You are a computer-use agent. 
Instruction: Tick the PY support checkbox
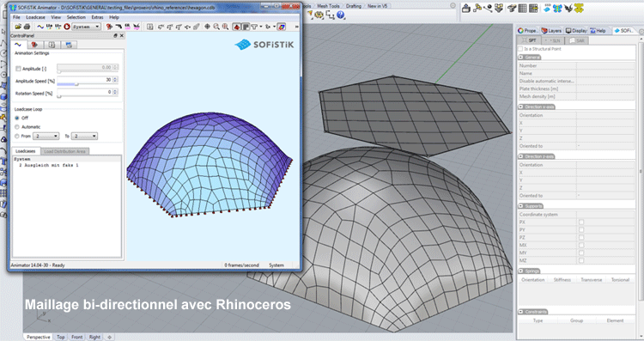click(x=581, y=230)
